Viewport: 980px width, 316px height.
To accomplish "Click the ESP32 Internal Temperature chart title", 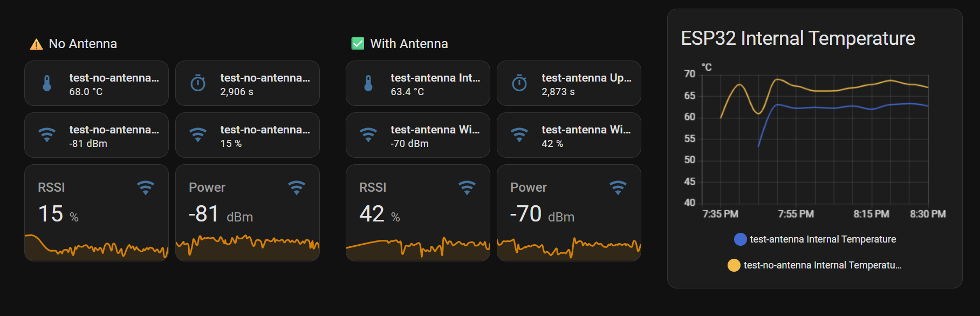I will 798,38.
